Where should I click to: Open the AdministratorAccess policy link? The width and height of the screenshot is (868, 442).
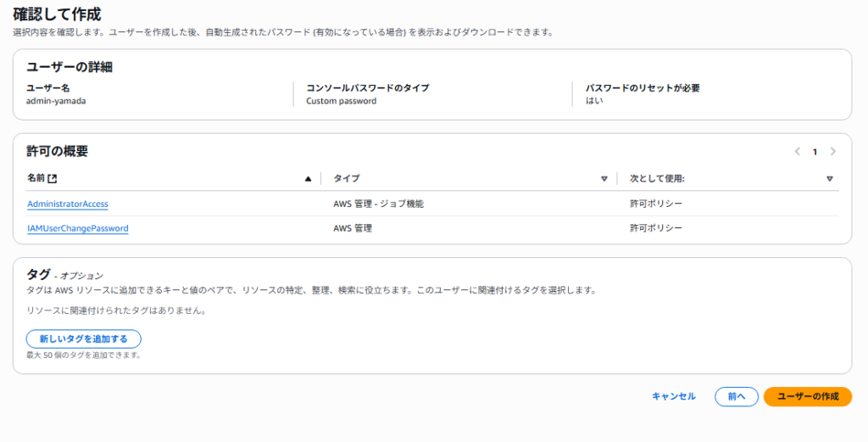(x=68, y=204)
